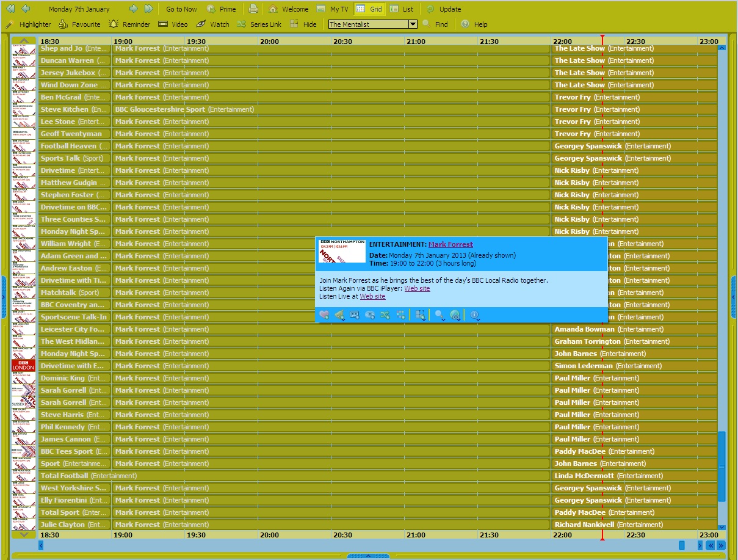Click popup series link icon
This screenshot has width=738, height=560.
pos(385,315)
